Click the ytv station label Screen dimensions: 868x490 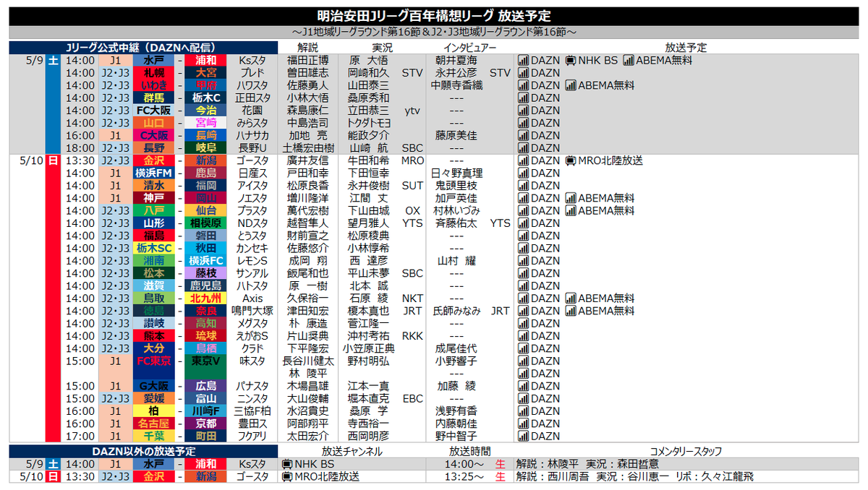coord(412,111)
